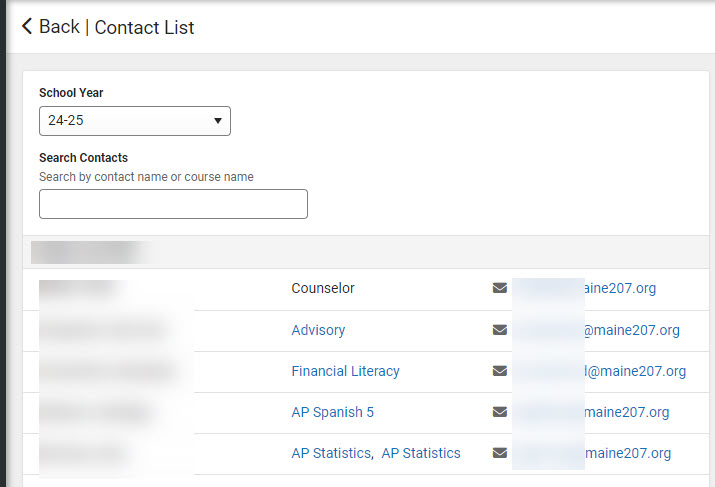Screen dimensions: 715x487
Task: Email the Counselor via maine207.org address
Action: pos(584,288)
